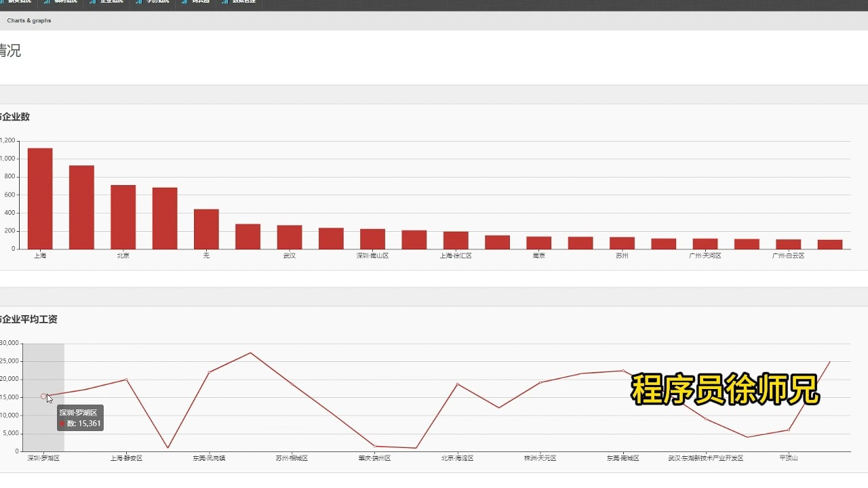The width and height of the screenshot is (868, 488).
Task: Click the 北京·海淀区 data point on the line chart
Action: tap(458, 384)
